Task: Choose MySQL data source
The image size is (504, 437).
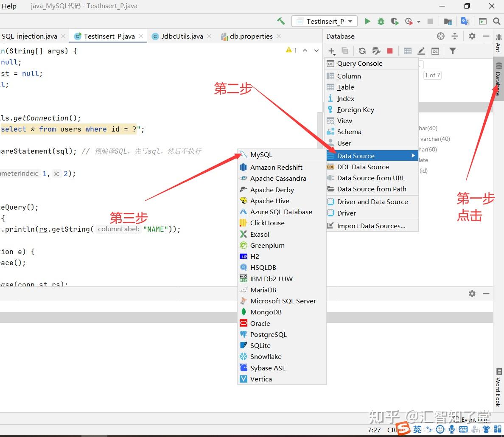Action: point(282,155)
